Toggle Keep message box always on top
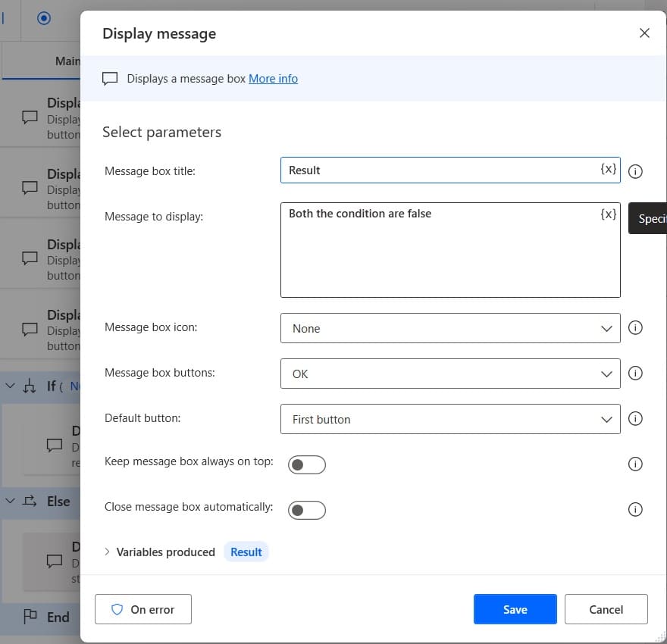The width and height of the screenshot is (667, 644). (x=307, y=464)
